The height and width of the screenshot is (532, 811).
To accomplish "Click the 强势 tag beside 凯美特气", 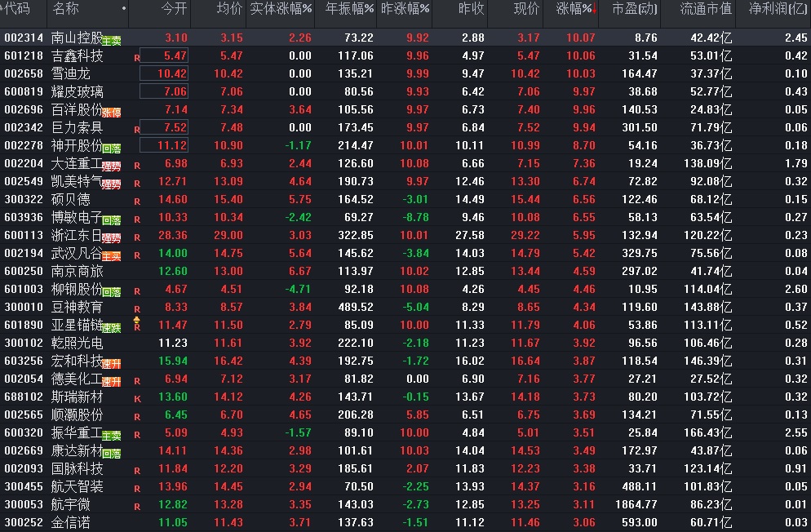I will [x=111, y=185].
